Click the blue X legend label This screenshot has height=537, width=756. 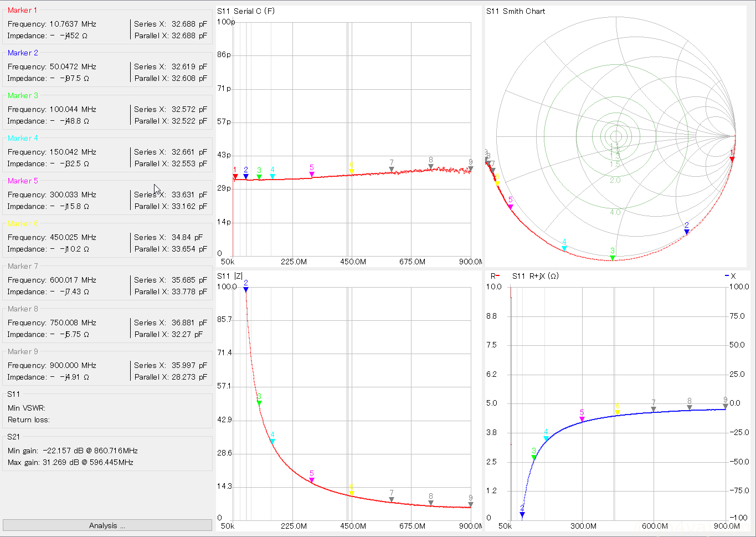click(x=730, y=276)
